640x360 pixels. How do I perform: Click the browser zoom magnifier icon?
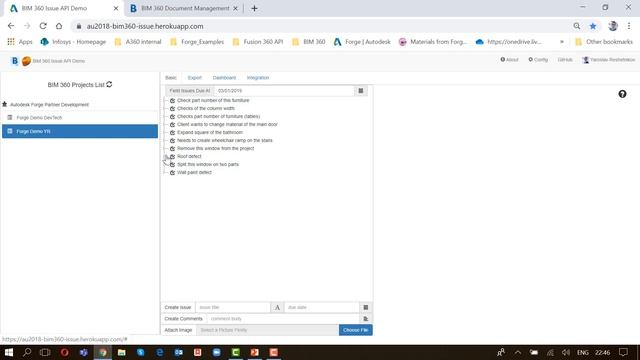coord(576,26)
